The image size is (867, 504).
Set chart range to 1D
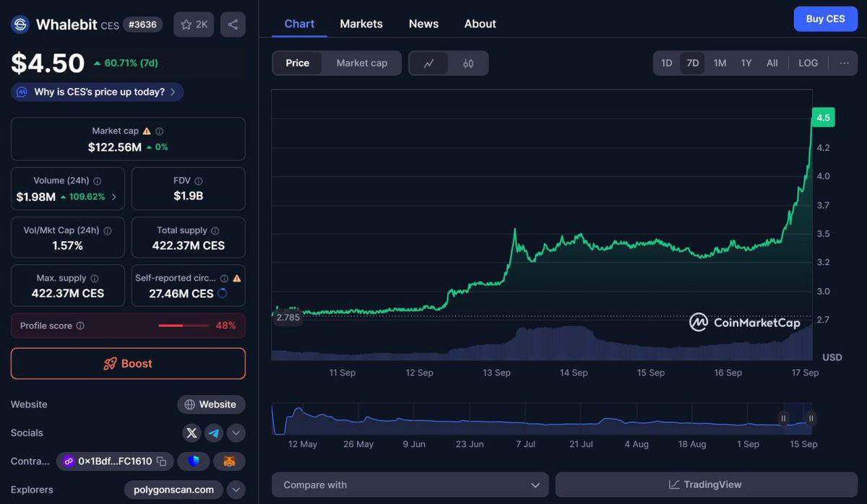click(667, 63)
